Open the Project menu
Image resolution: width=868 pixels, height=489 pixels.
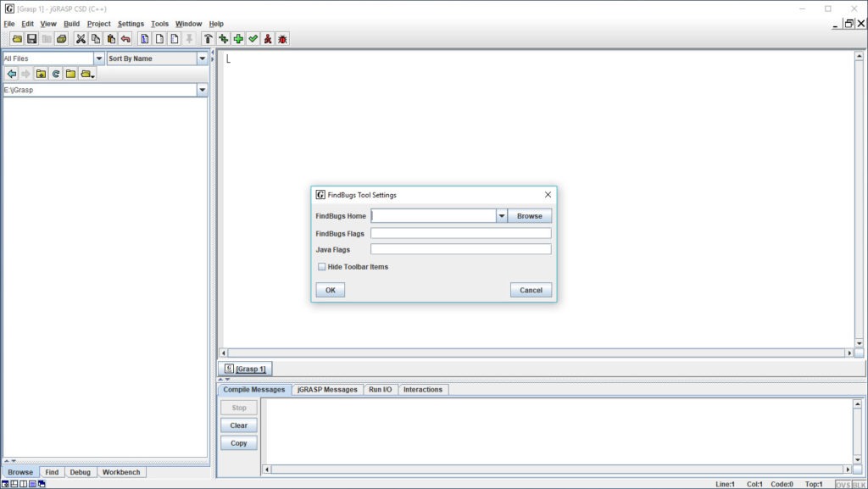click(x=98, y=24)
